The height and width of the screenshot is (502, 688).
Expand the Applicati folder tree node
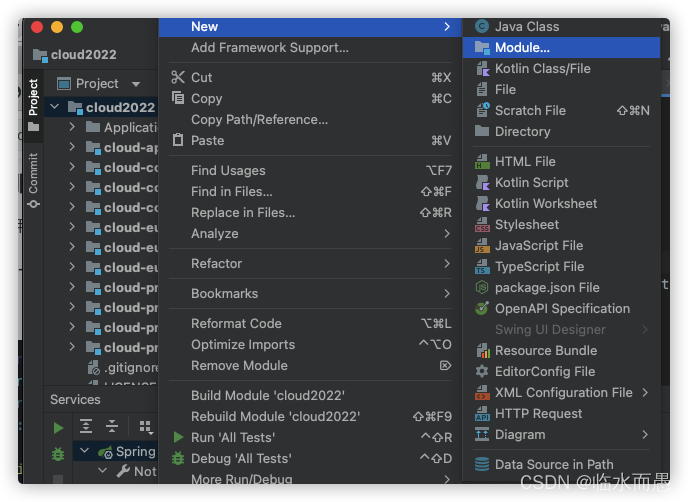pos(72,127)
